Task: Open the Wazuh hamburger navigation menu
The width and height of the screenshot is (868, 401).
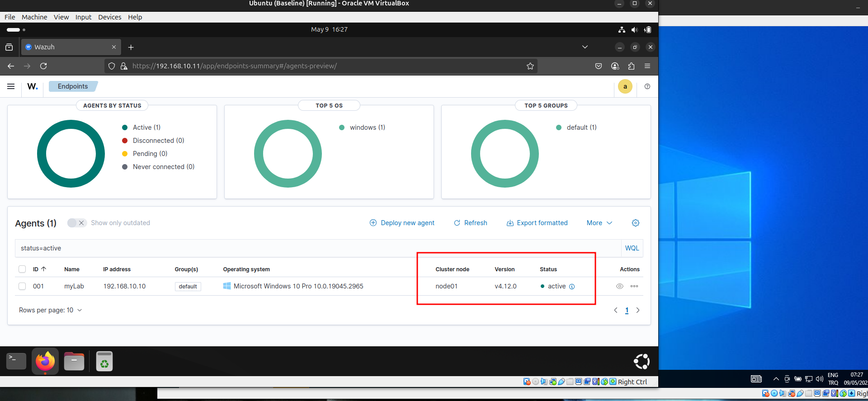Action: 11,86
